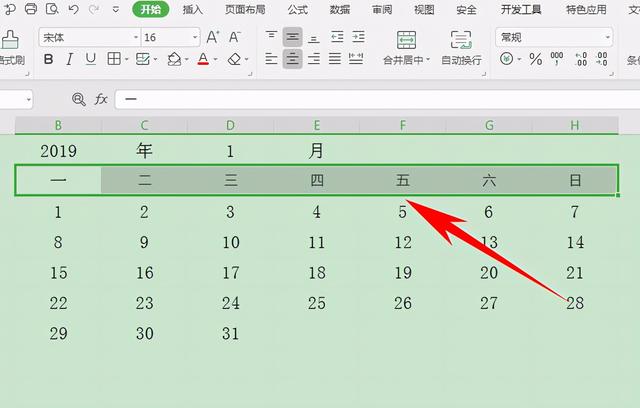Justify text alignment icon

[x=335, y=59]
